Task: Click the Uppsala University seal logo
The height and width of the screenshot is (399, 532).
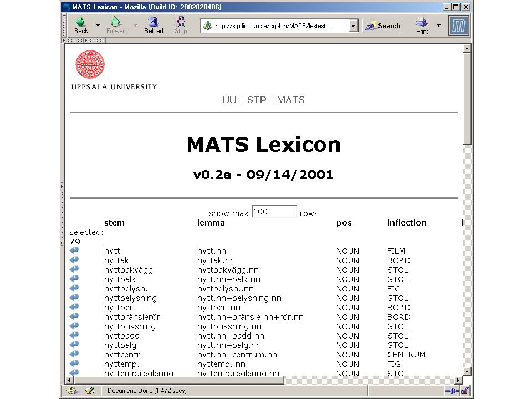Action: [90, 64]
